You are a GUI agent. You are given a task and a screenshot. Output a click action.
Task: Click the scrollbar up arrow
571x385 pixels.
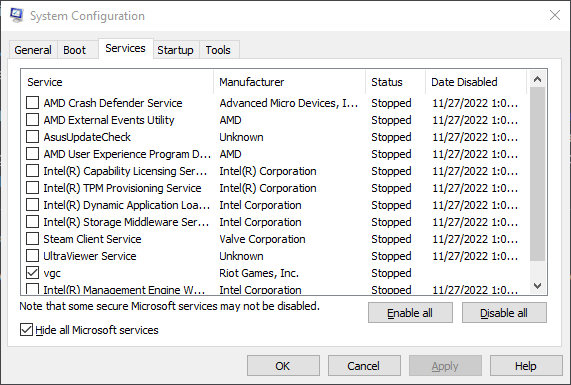(537, 79)
